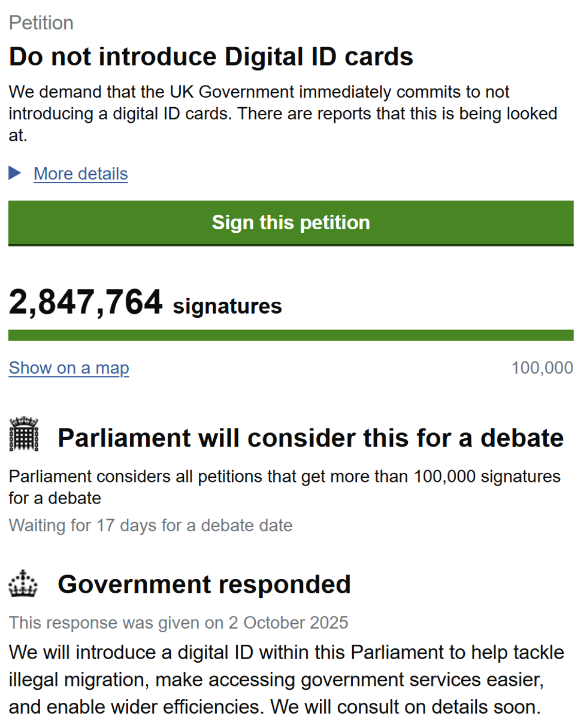Click the 'We will consult on details soon' sentence
The width and height of the screenshot is (587, 728).
click(406, 707)
